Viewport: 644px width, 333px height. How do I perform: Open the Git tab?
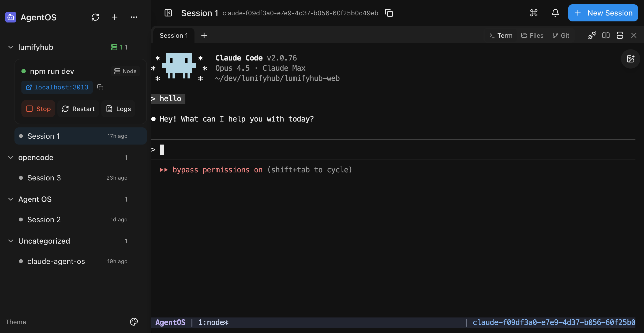[x=561, y=35]
